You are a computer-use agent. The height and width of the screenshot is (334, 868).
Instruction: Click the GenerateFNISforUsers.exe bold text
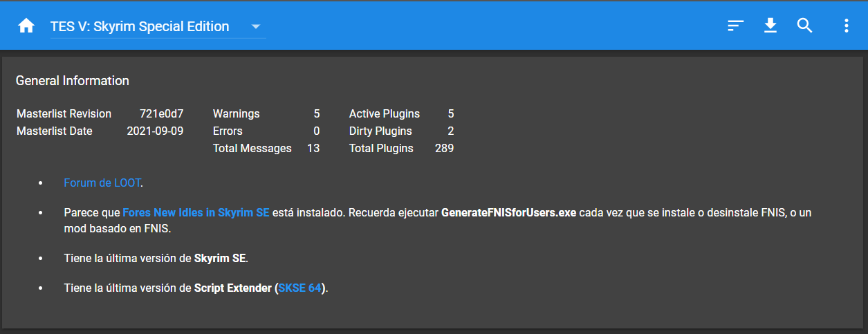click(x=509, y=212)
